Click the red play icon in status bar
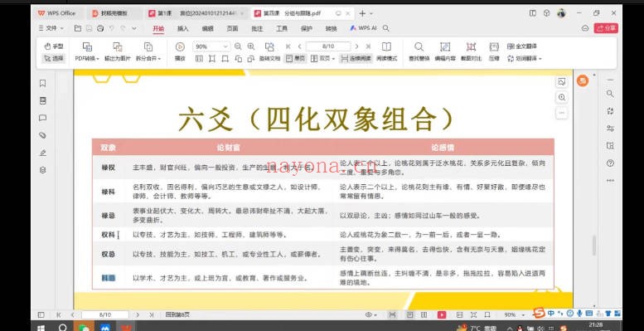The image size is (644, 331). (442, 315)
